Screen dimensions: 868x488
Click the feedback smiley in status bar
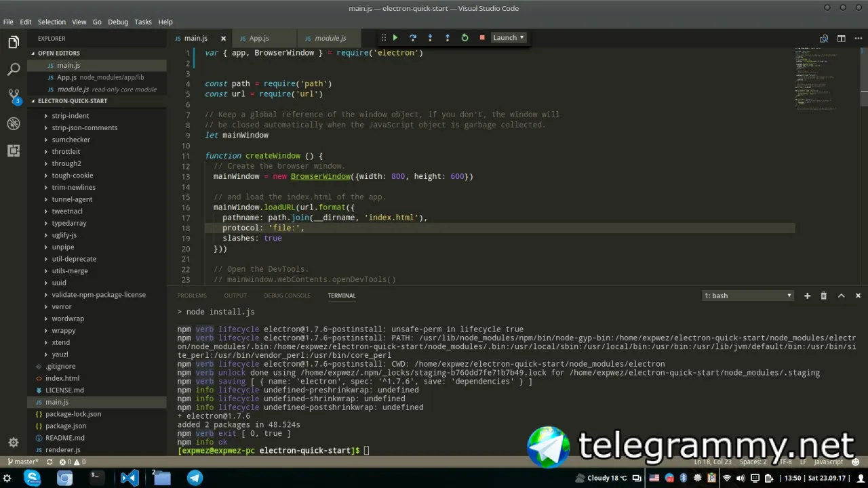(856, 462)
